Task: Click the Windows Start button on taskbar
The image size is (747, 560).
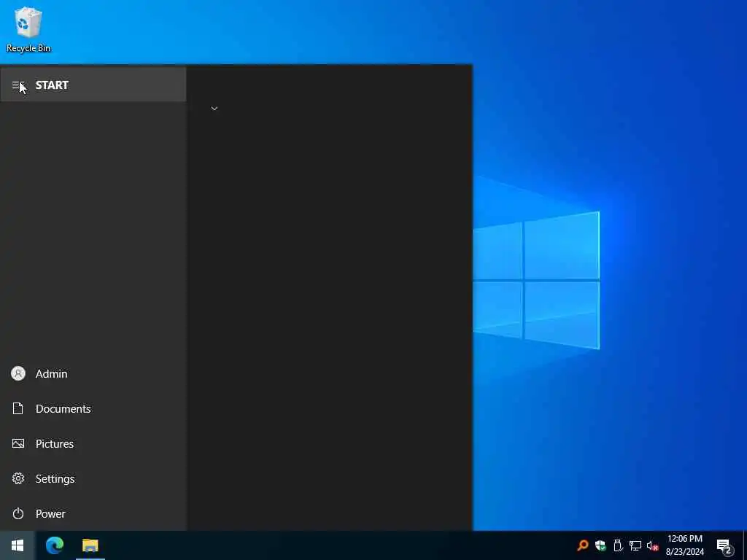Action: point(18,545)
